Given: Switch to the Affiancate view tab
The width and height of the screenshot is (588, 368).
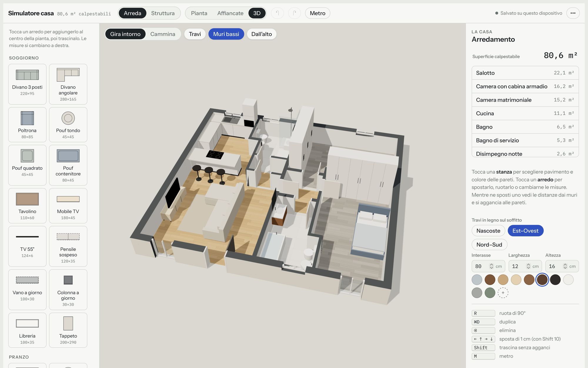Looking at the screenshot, I should point(230,13).
